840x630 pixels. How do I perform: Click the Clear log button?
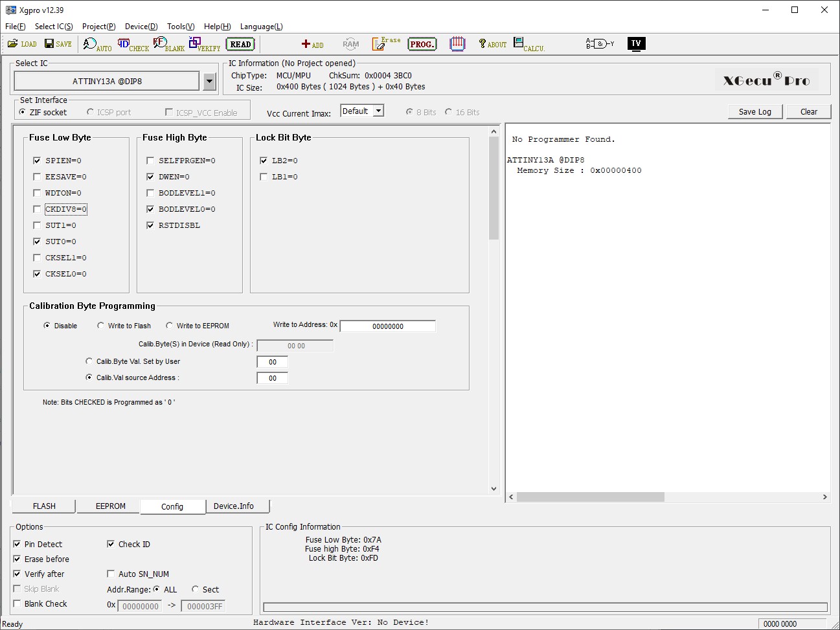tap(808, 111)
